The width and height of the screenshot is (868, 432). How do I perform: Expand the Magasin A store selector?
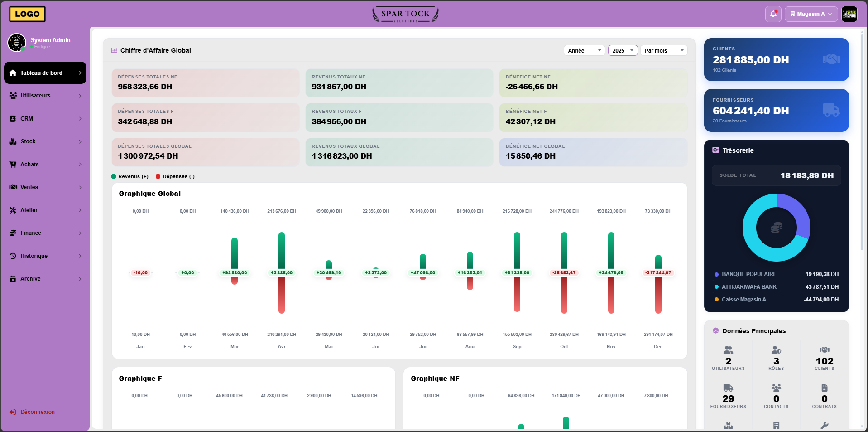click(811, 14)
